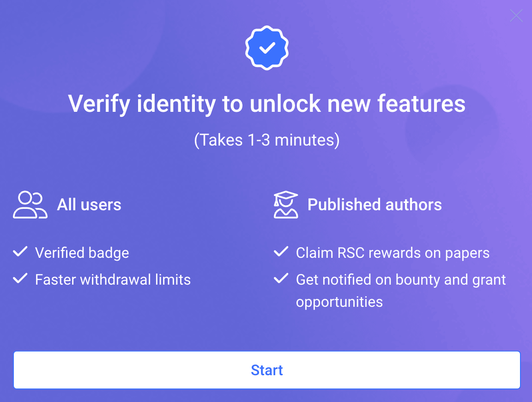
Task: Click checkmark beside Faster withdrawal limits
Action: click(20, 279)
